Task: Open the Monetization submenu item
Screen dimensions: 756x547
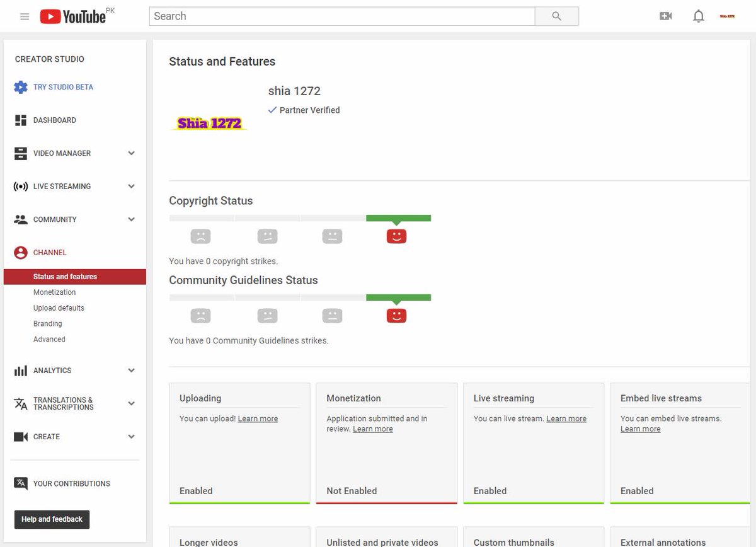Action: coord(54,292)
